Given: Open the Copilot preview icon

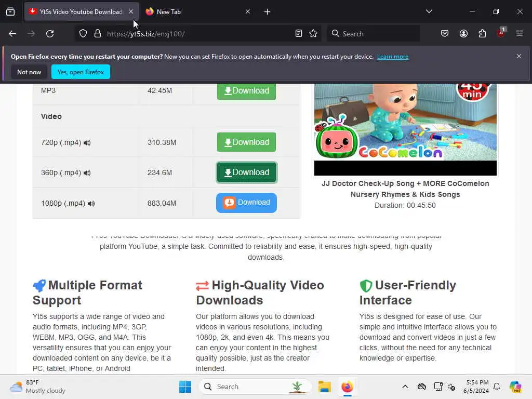Looking at the screenshot, I should (515, 387).
